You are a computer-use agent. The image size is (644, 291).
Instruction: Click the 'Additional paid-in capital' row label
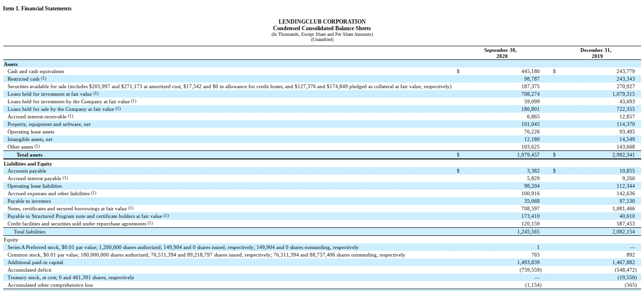(35, 262)
